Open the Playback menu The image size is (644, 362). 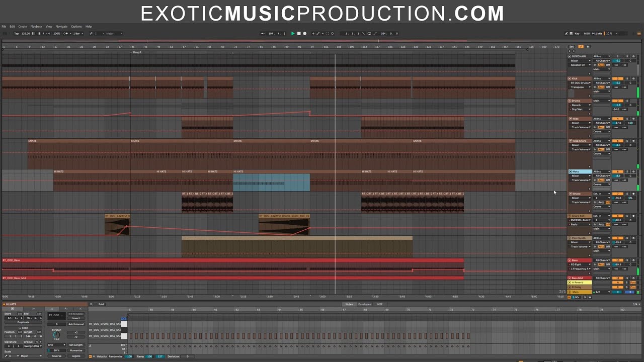tap(36, 27)
